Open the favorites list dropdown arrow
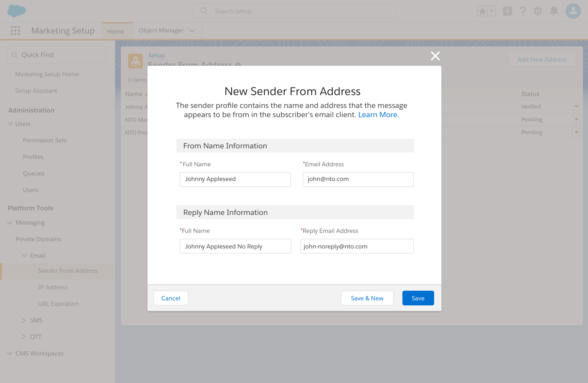588x383 pixels. [492, 11]
